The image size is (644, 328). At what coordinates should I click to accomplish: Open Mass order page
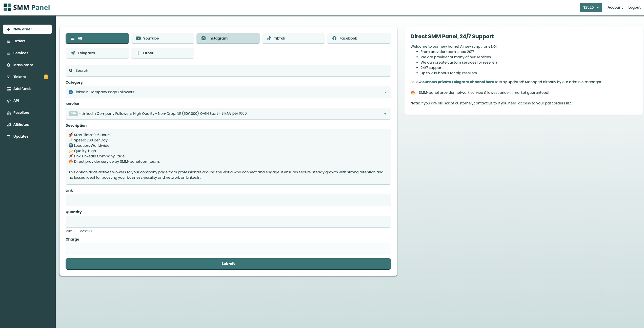[x=27, y=65]
